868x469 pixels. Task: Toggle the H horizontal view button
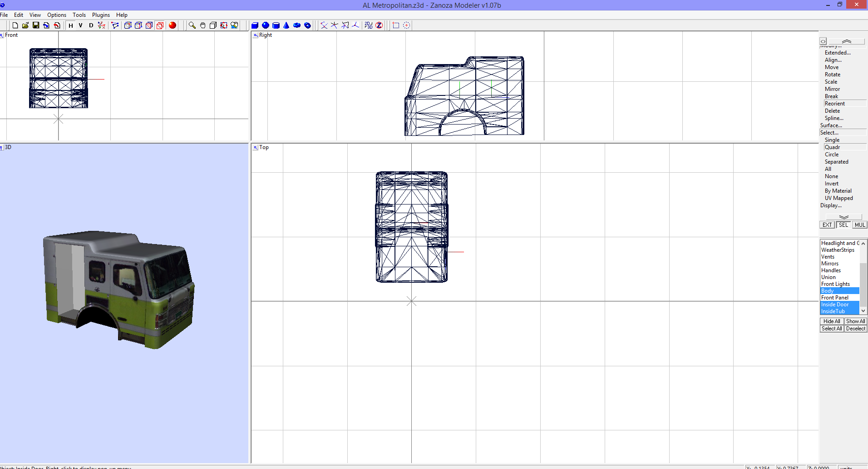point(70,25)
